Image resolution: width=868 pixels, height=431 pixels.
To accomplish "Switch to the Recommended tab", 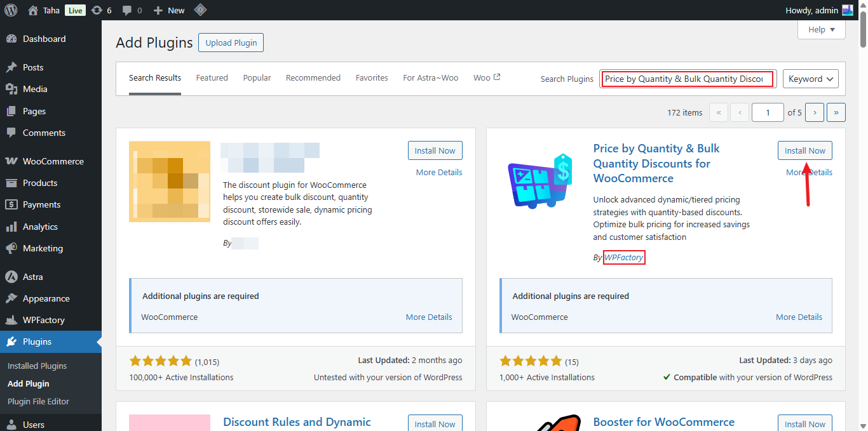I will pyautogui.click(x=313, y=78).
